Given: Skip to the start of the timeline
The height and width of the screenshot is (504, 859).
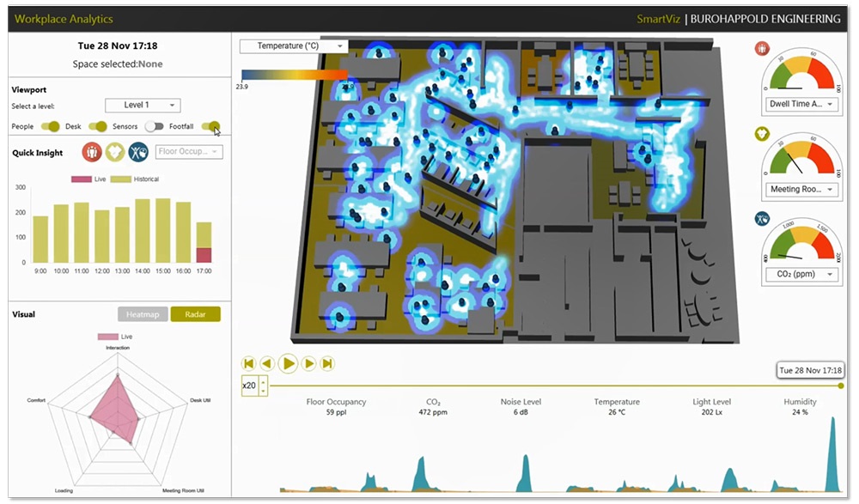Looking at the screenshot, I should tap(249, 363).
